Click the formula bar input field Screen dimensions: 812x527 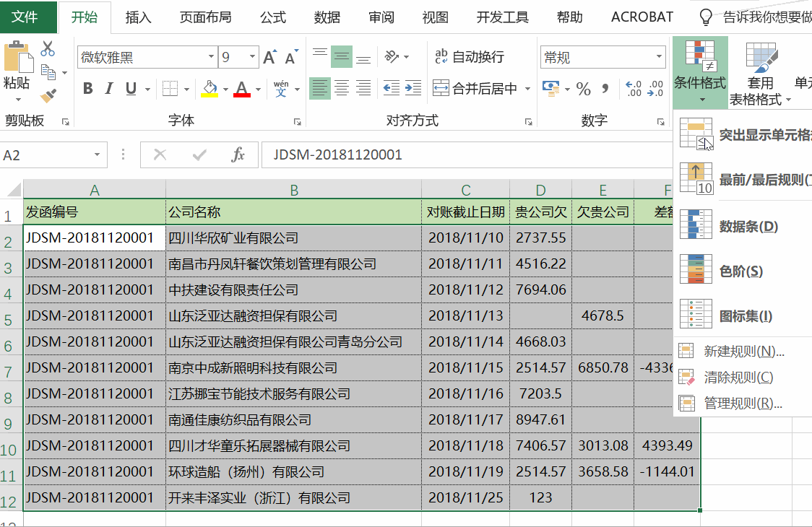(466, 154)
